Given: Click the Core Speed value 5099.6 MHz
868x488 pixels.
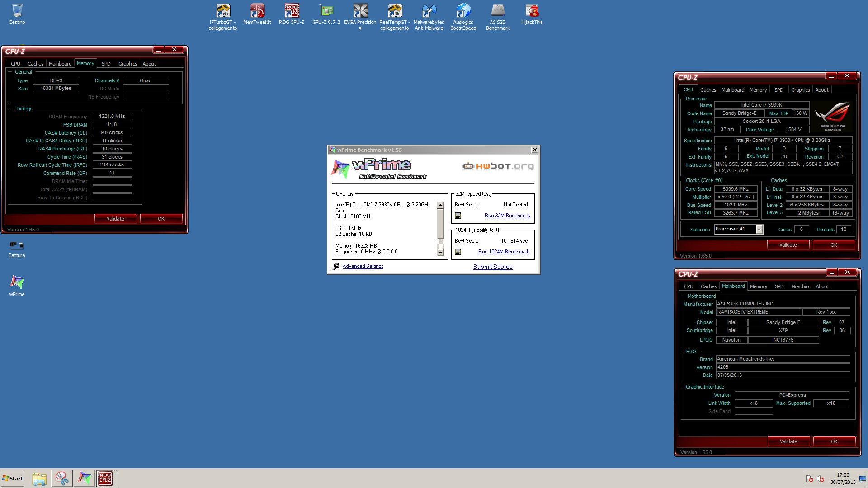Looking at the screenshot, I should click(x=736, y=189).
